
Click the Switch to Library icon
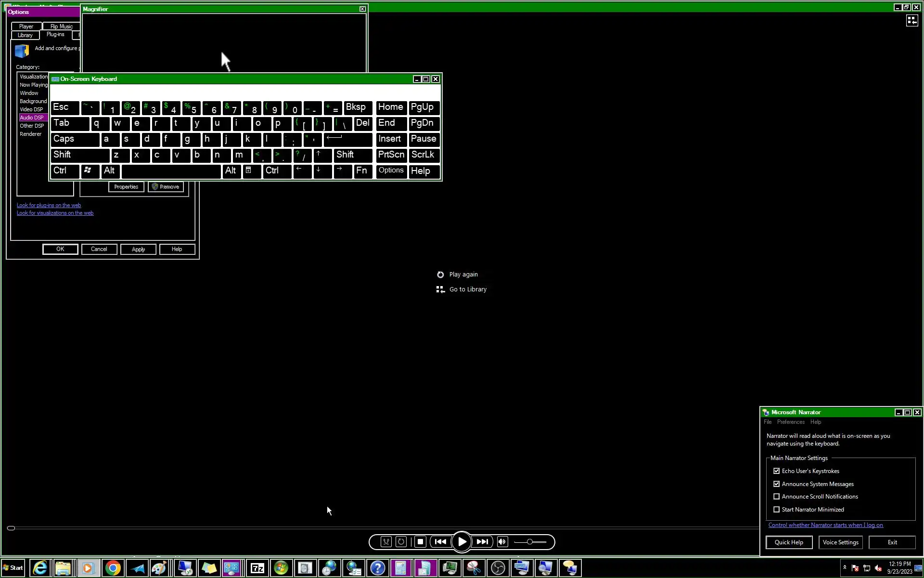point(911,20)
